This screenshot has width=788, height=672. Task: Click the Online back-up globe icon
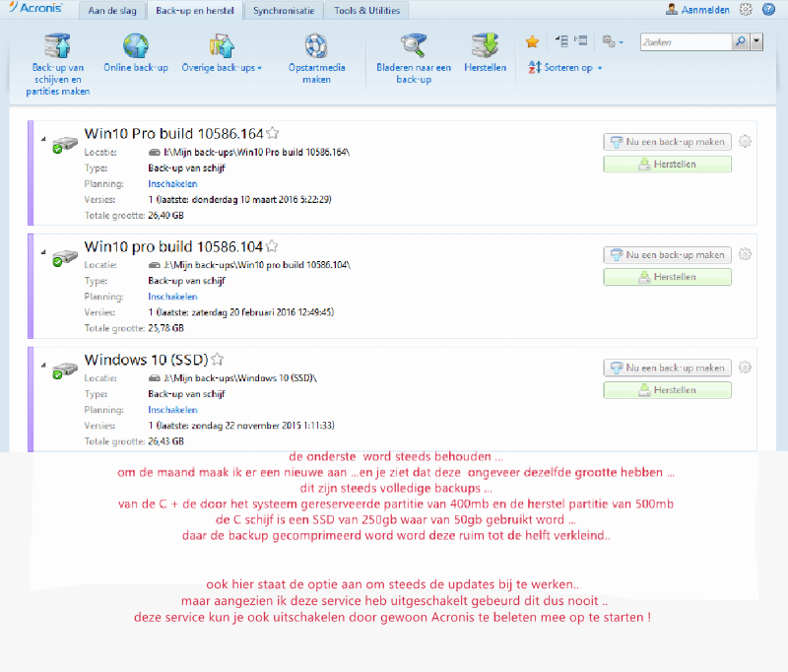point(135,46)
